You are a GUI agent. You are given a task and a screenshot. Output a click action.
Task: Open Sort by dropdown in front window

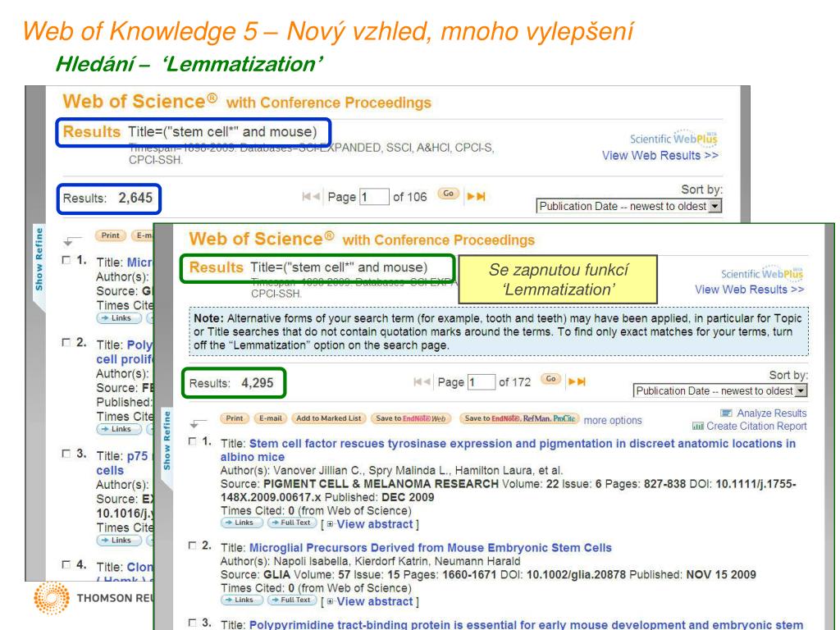(x=720, y=391)
